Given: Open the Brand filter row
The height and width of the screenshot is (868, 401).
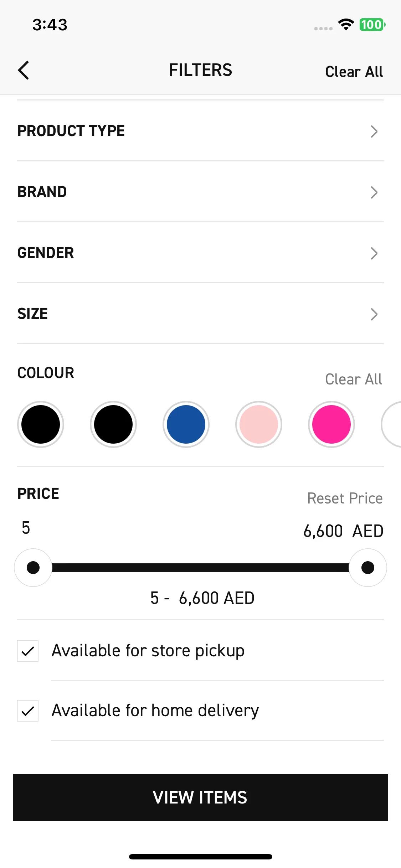Looking at the screenshot, I should point(200,192).
